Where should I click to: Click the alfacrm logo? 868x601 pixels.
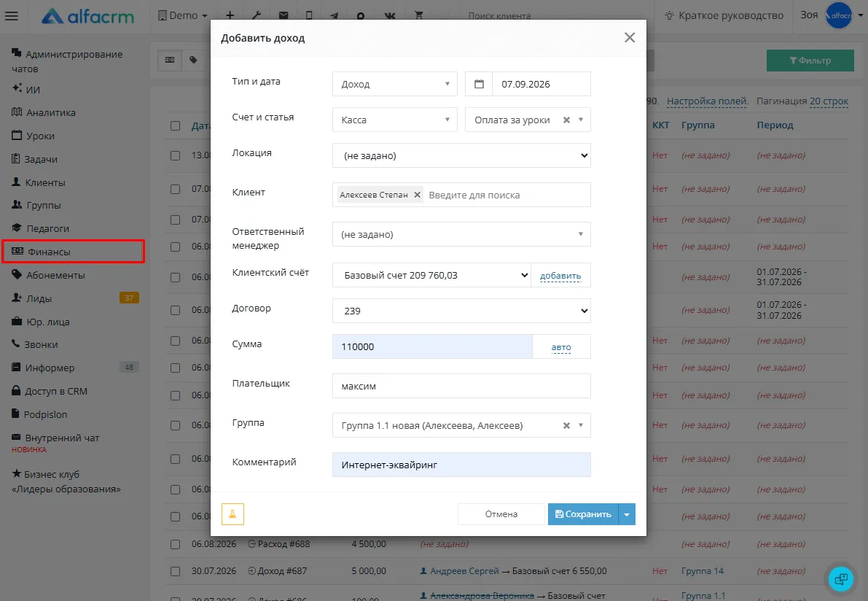pos(88,16)
